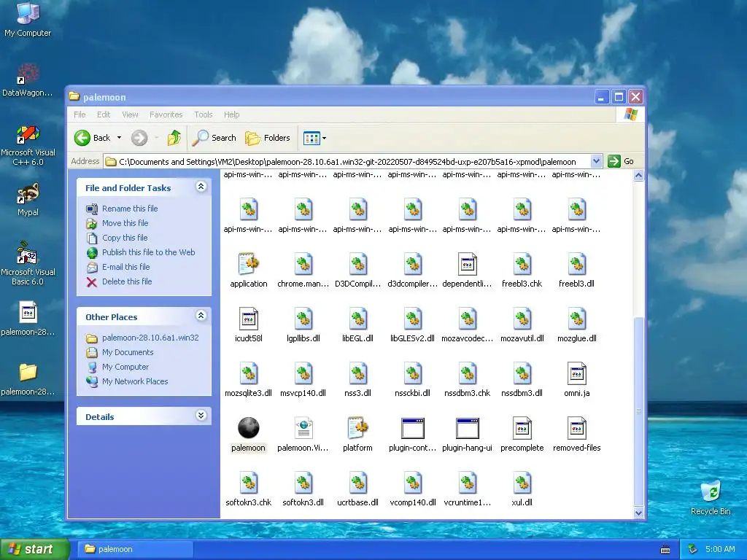Click Rename this file link
The image size is (747, 560).
pyautogui.click(x=130, y=209)
